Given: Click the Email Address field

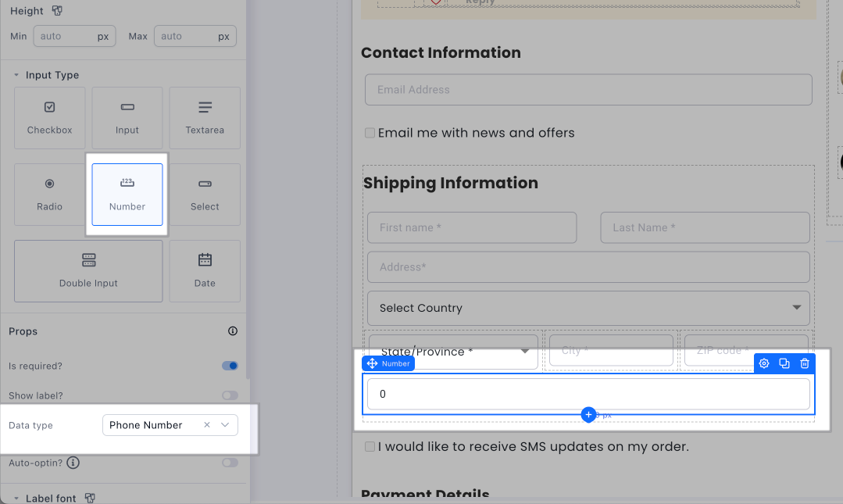Looking at the screenshot, I should tap(588, 90).
